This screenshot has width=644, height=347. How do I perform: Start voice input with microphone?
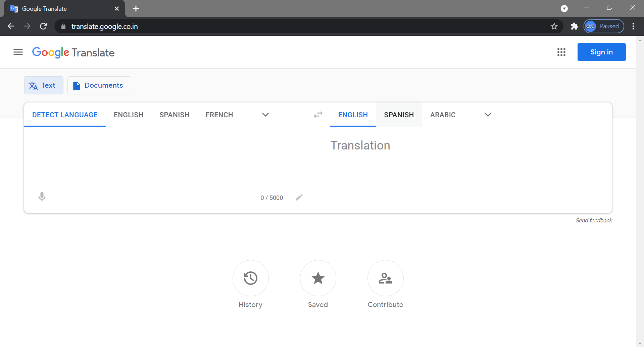[x=42, y=197]
